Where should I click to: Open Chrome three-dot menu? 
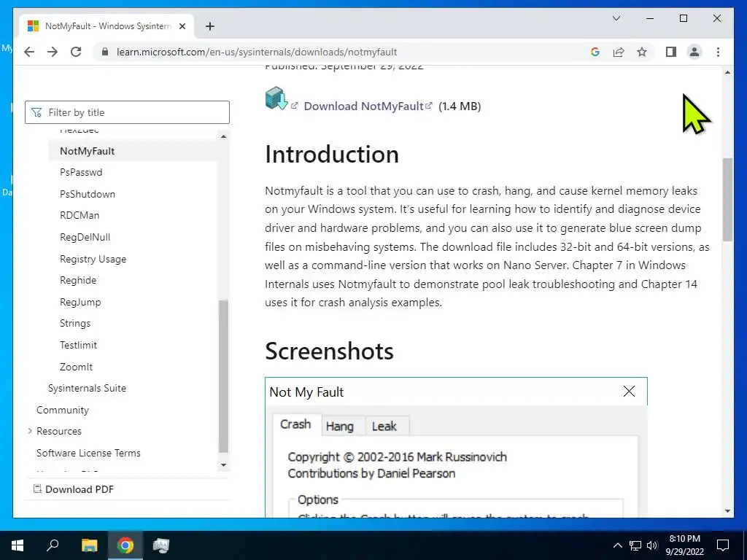pyautogui.click(x=718, y=52)
